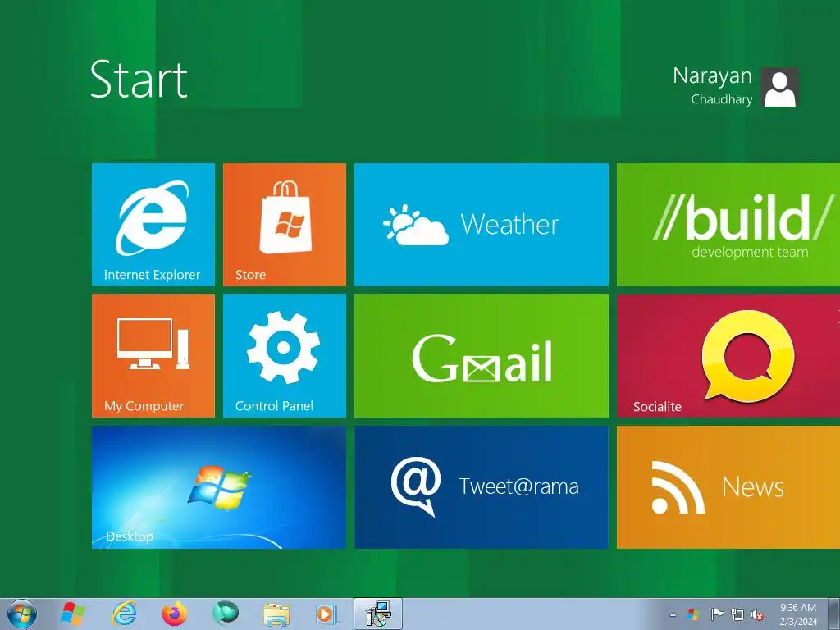Click the colorful Windows flag tray icon
This screenshot has width=840, height=630.
(693, 614)
